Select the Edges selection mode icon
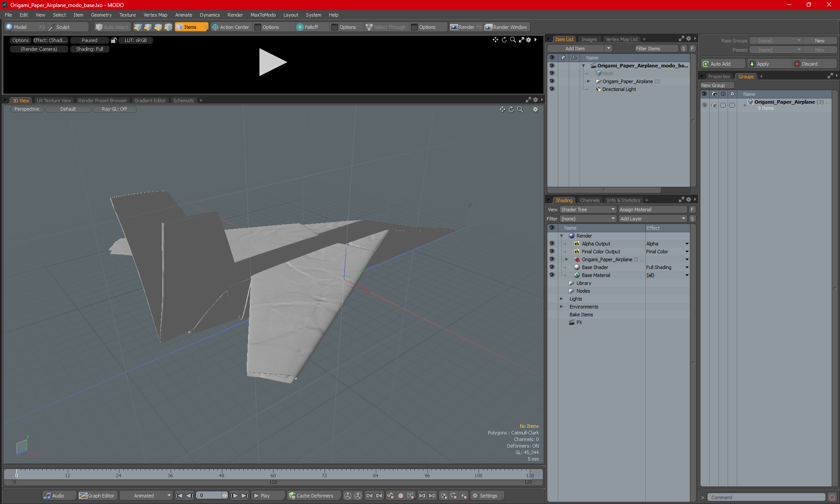Viewport: 840px width, 504px height. point(148,27)
